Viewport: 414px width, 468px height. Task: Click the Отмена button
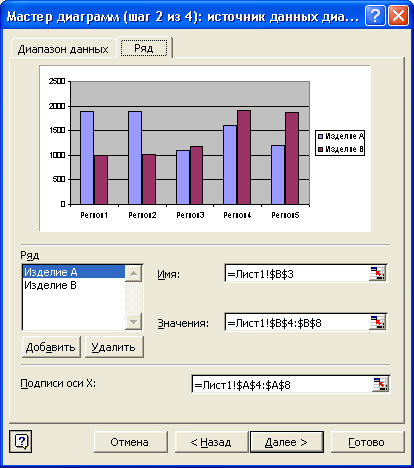coord(130,442)
